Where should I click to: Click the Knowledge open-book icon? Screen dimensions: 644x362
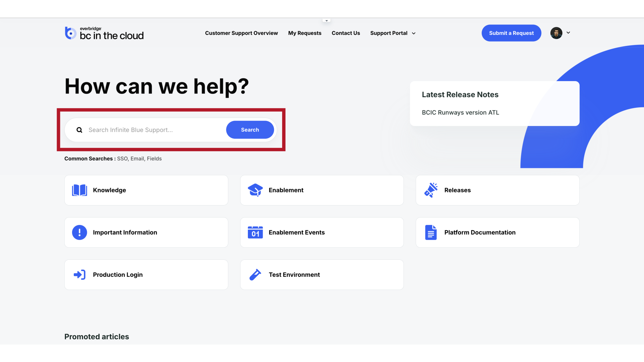(x=79, y=190)
